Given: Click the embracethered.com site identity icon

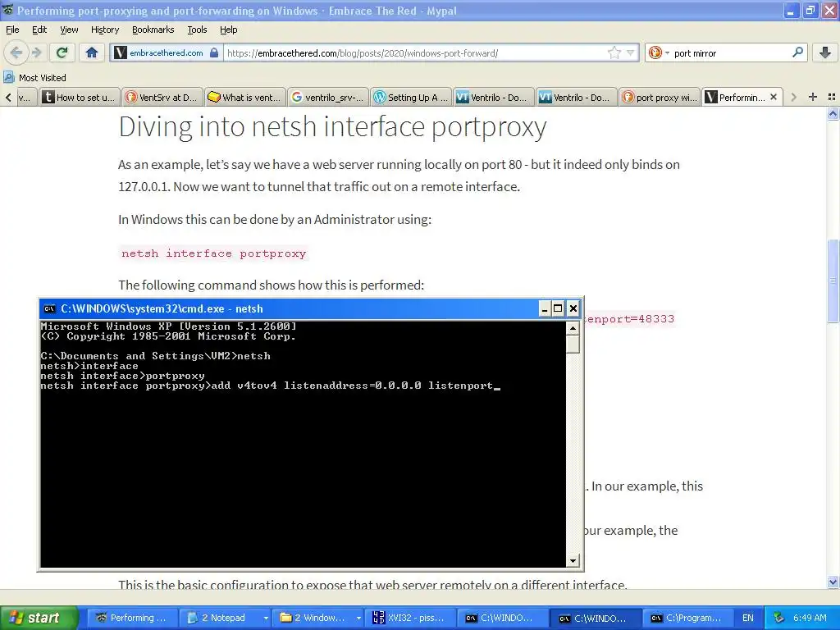Looking at the screenshot, I should (121, 52).
